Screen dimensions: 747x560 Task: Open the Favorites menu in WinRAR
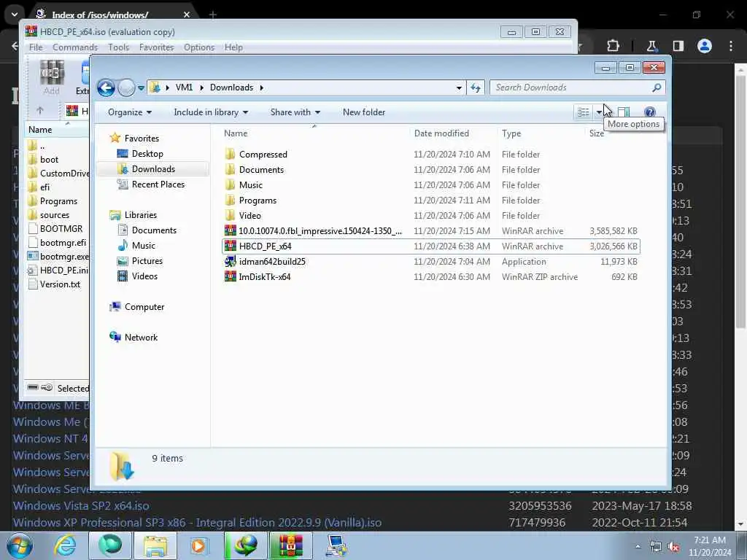[156, 47]
